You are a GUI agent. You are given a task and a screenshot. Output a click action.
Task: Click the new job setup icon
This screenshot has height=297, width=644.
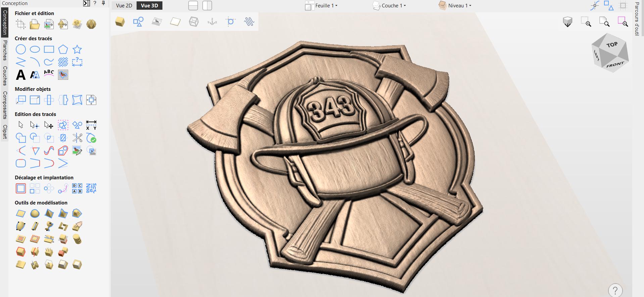pos(21,24)
